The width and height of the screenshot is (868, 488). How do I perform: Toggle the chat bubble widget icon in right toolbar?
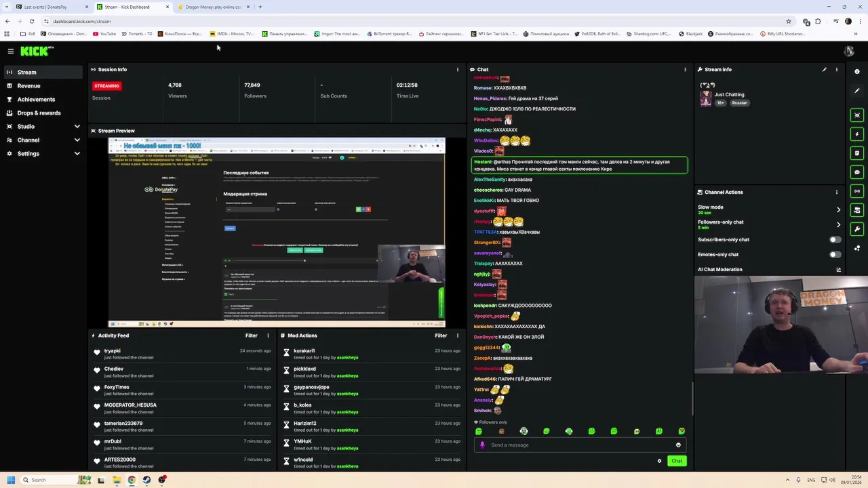(857, 172)
